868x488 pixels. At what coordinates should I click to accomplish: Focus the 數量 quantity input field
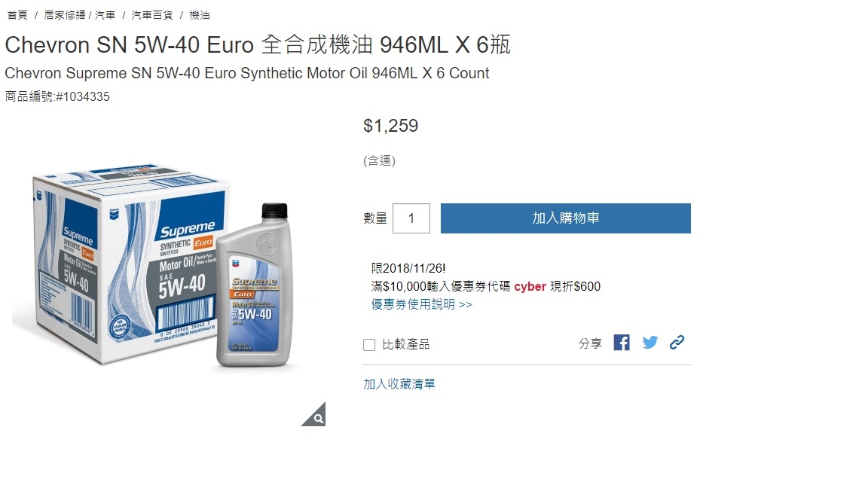[x=411, y=218]
